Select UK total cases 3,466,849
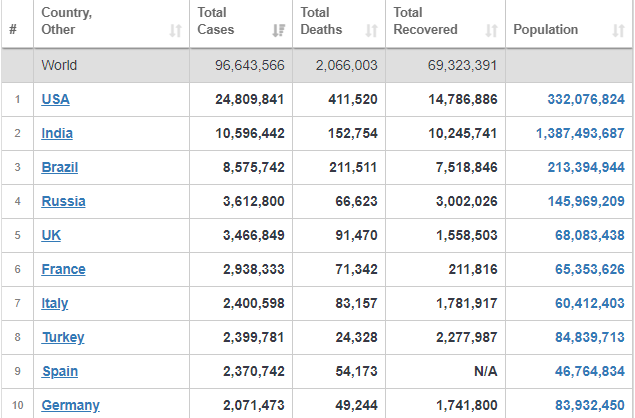The width and height of the screenshot is (635, 418). [x=254, y=235]
